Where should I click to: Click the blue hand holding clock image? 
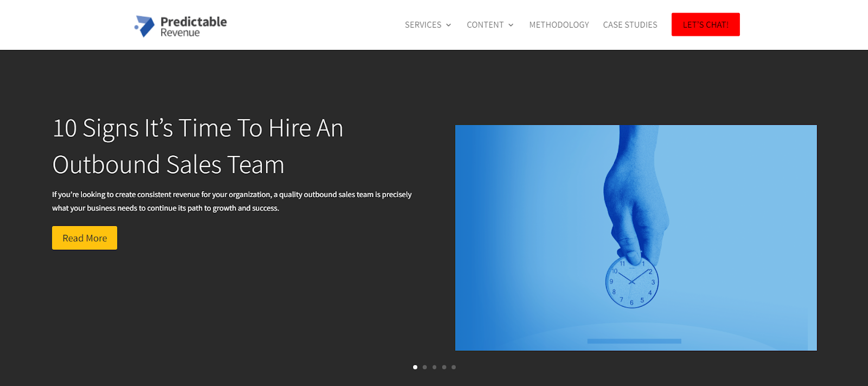coord(636,238)
